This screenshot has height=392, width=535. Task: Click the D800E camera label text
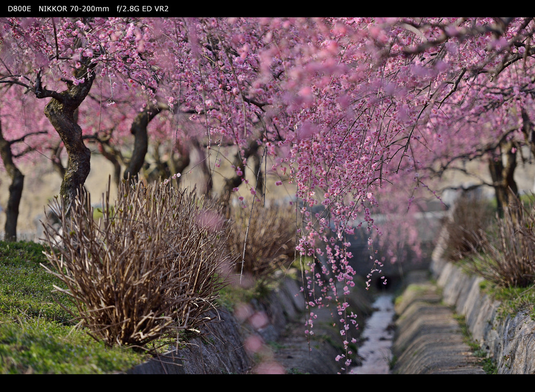pos(19,9)
